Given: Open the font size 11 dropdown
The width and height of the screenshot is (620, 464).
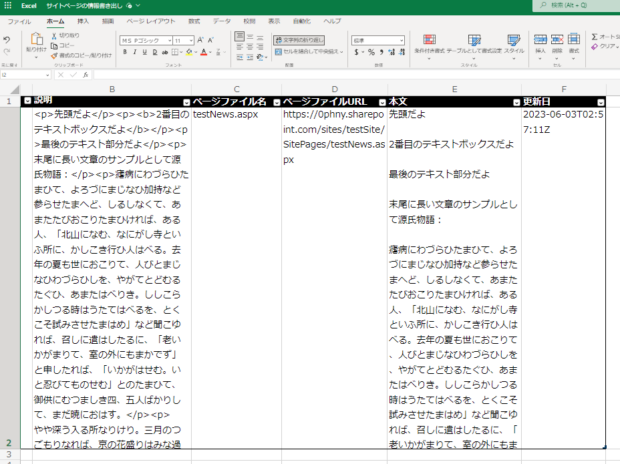Looking at the screenshot, I should 191,41.
